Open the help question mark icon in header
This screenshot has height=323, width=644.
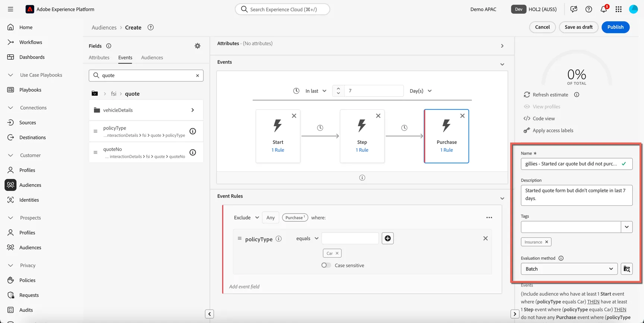coord(589,9)
